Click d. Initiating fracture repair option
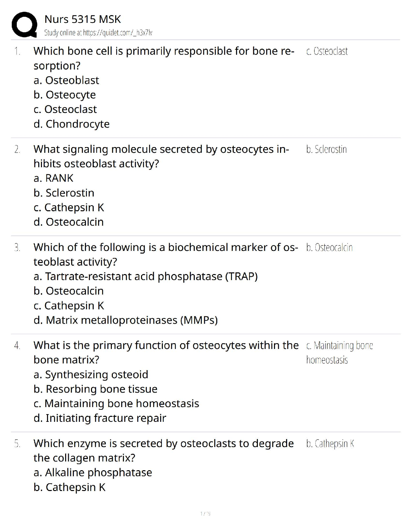The image size is (411, 532). coord(100,418)
